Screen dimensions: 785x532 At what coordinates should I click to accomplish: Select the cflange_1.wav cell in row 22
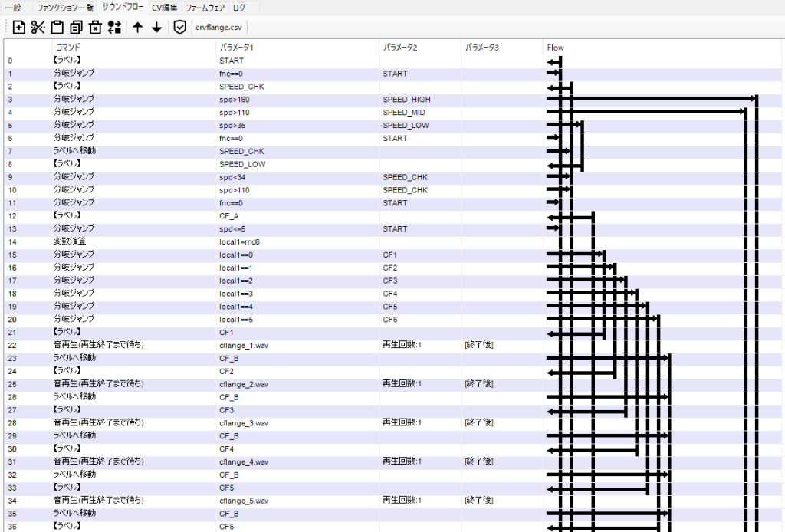244,345
